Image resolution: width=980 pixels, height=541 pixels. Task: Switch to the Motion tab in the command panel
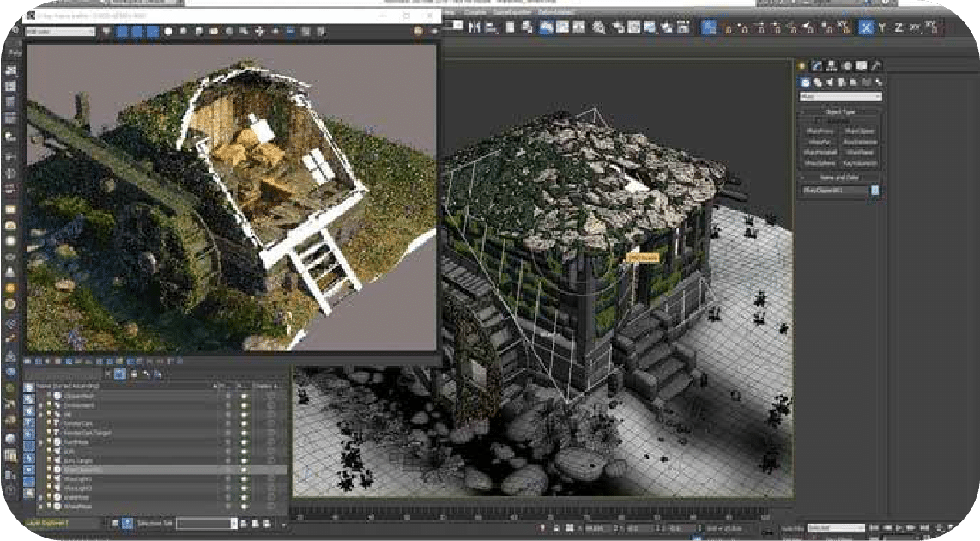pyautogui.click(x=847, y=65)
